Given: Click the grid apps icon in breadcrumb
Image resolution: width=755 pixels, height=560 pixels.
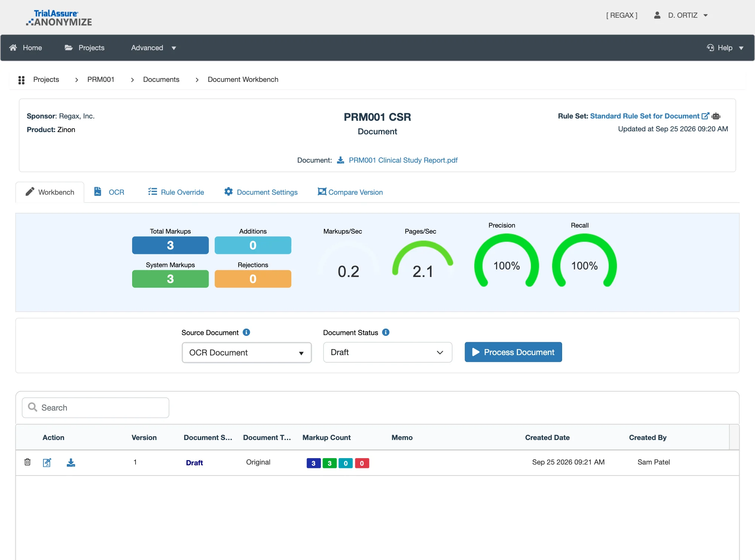Looking at the screenshot, I should 22,80.
